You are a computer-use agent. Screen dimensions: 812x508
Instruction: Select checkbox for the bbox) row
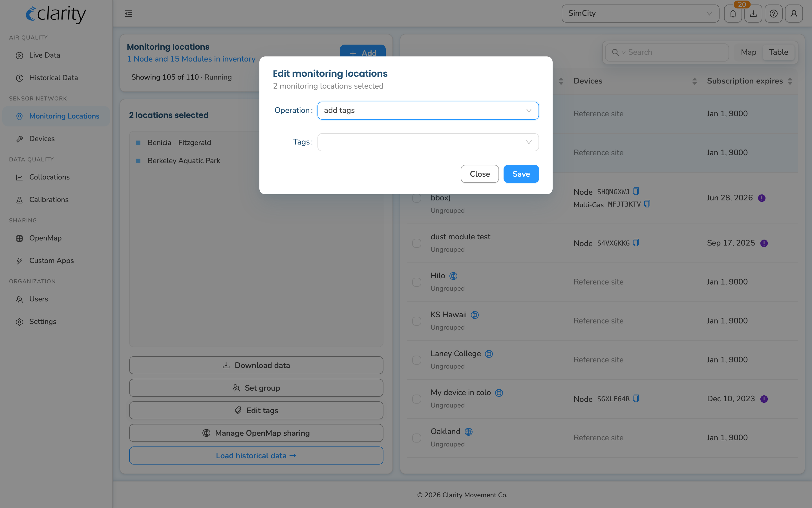click(x=417, y=198)
